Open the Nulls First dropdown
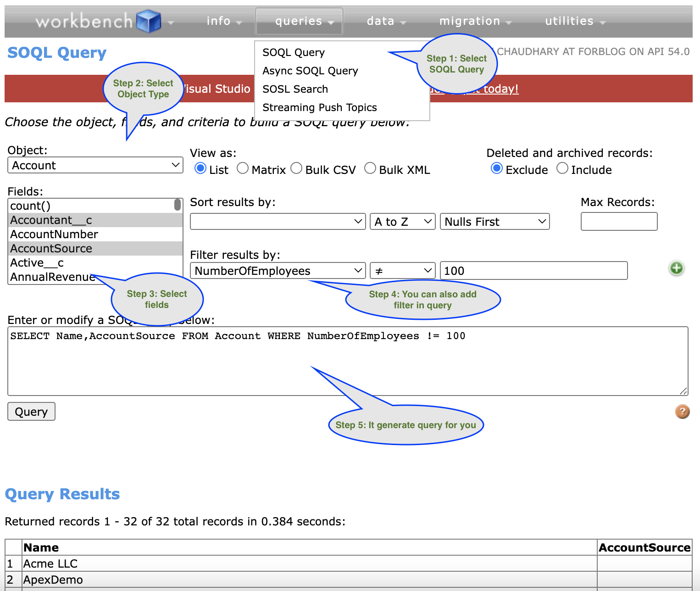700x591 pixels. coord(495,222)
